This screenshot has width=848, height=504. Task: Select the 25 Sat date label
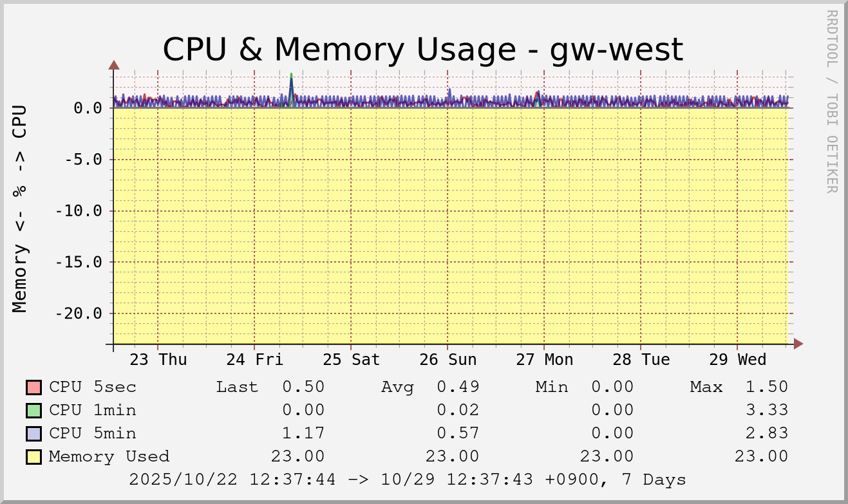(352, 360)
